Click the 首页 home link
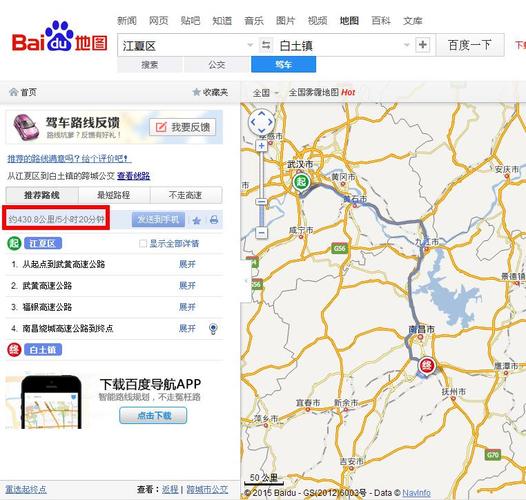 pos(29,92)
